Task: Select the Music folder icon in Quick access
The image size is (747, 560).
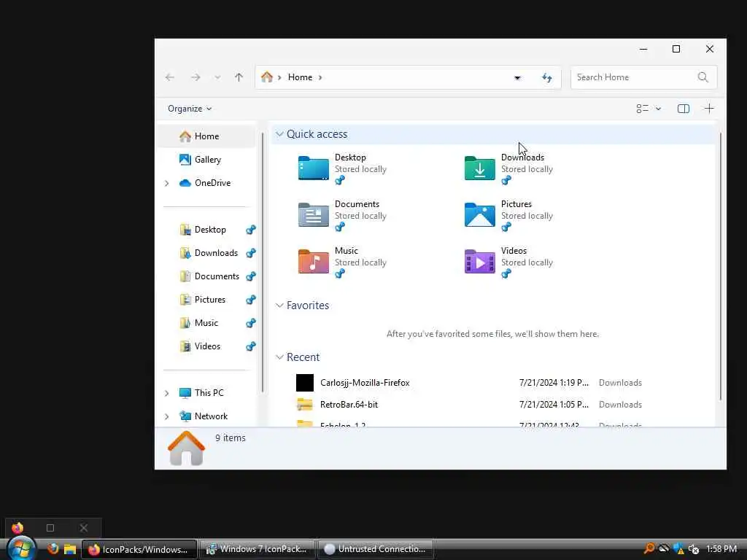Action: click(313, 262)
